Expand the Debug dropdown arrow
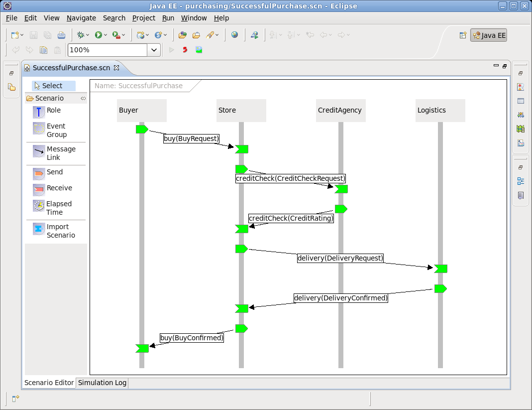 [x=88, y=35]
